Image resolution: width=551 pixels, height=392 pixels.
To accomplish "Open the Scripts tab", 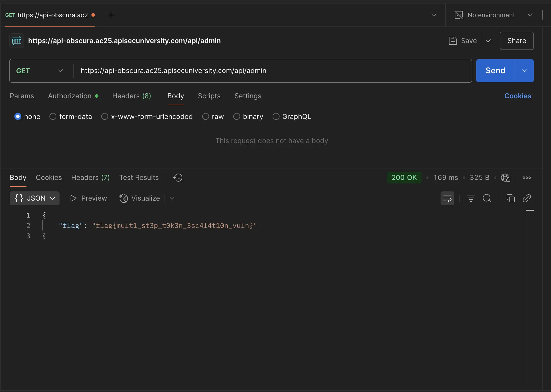I will tap(209, 96).
